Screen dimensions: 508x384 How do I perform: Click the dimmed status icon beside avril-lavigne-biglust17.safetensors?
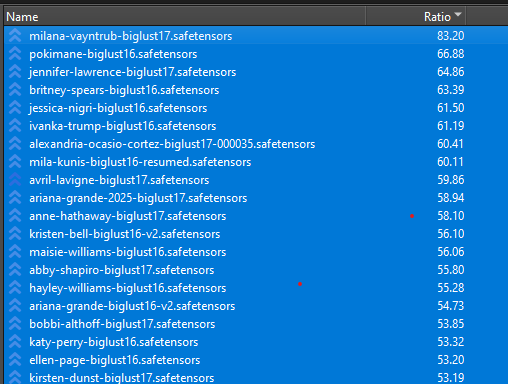[15, 180]
